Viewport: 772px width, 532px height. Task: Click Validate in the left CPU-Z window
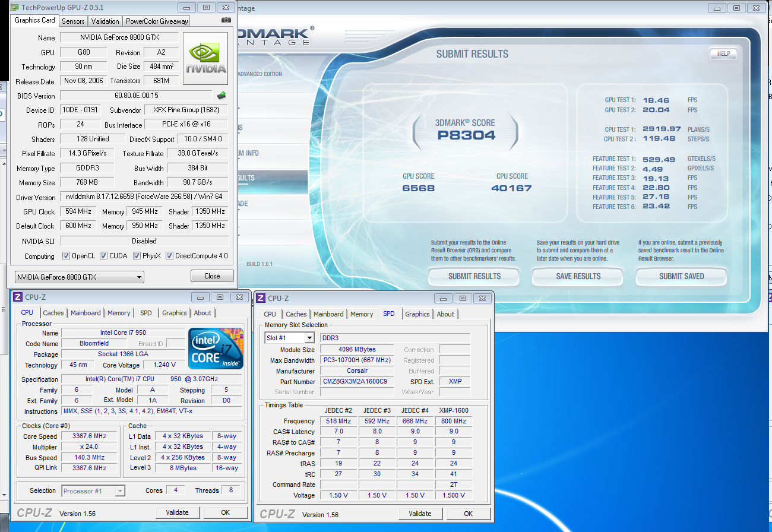click(177, 512)
